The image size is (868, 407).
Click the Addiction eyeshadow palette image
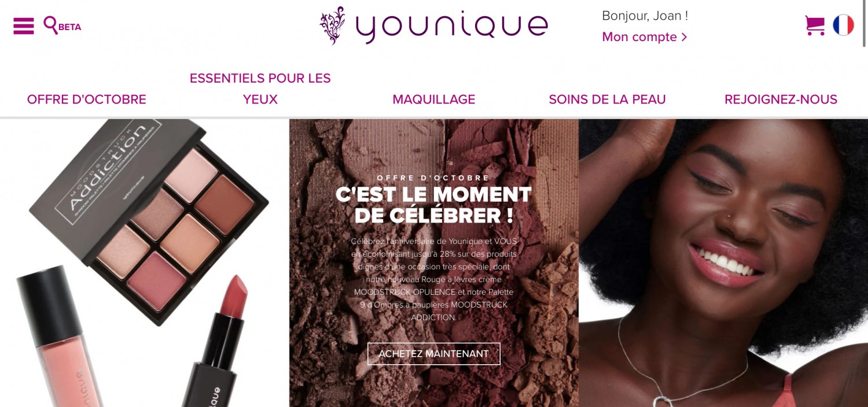(149, 219)
